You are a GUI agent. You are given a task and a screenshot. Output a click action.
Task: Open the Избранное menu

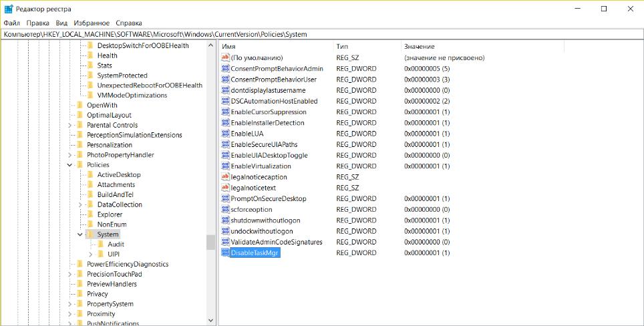click(92, 23)
